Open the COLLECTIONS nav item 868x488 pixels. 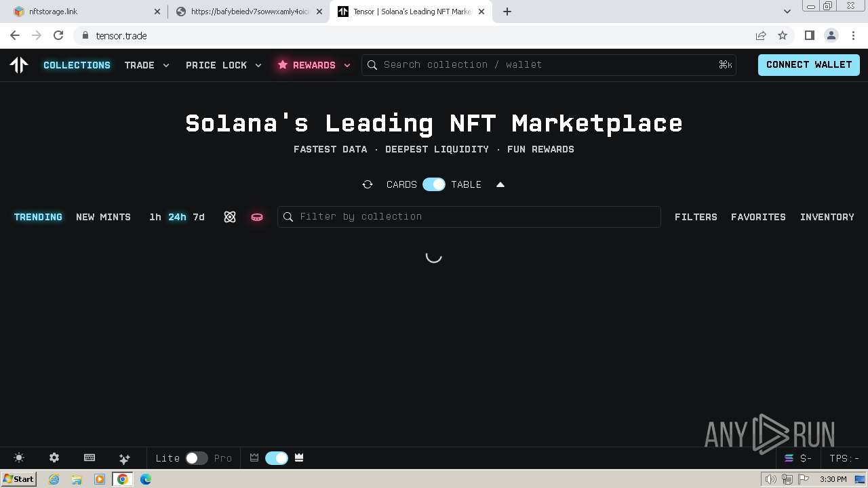point(77,65)
